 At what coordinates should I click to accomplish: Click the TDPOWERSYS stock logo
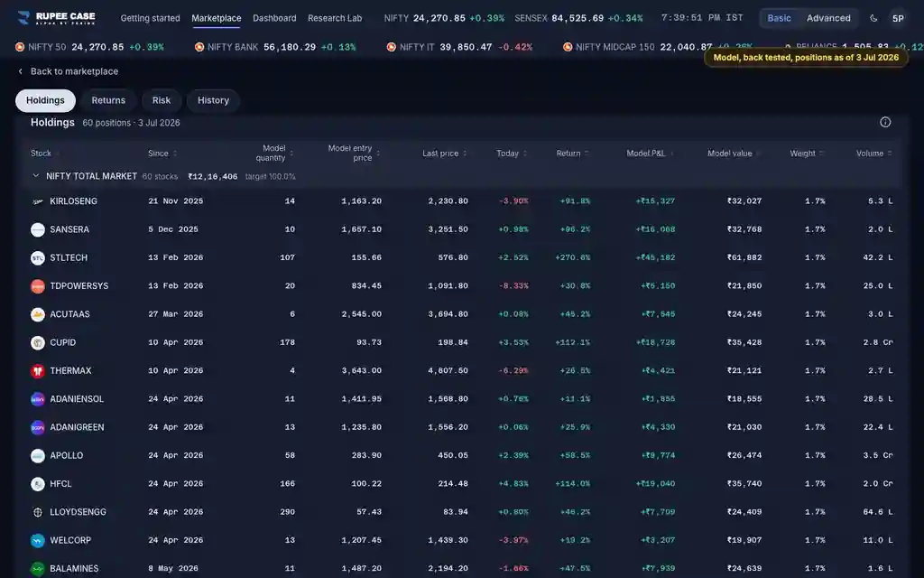pyautogui.click(x=38, y=286)
